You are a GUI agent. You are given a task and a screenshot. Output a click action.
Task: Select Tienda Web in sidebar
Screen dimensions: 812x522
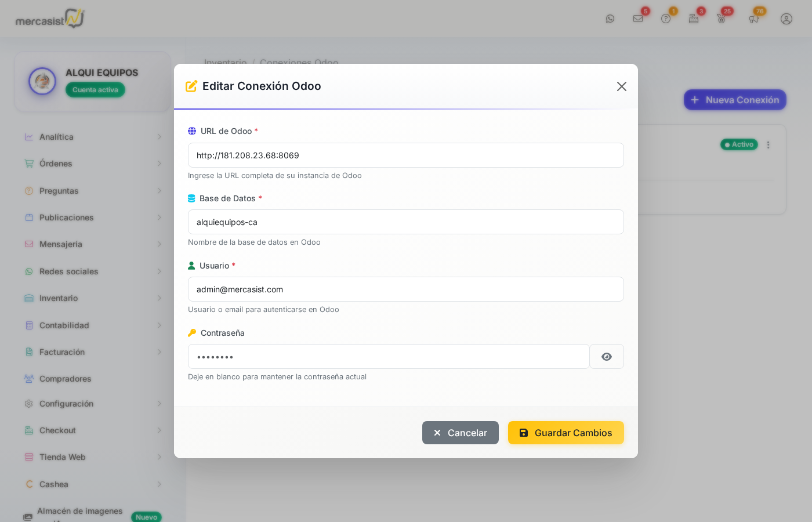coord(62,457)
